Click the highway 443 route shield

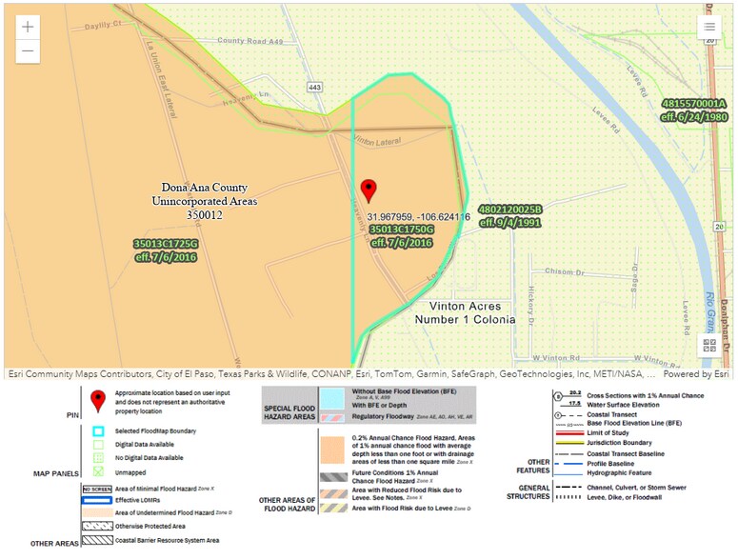tap(314, 87)
